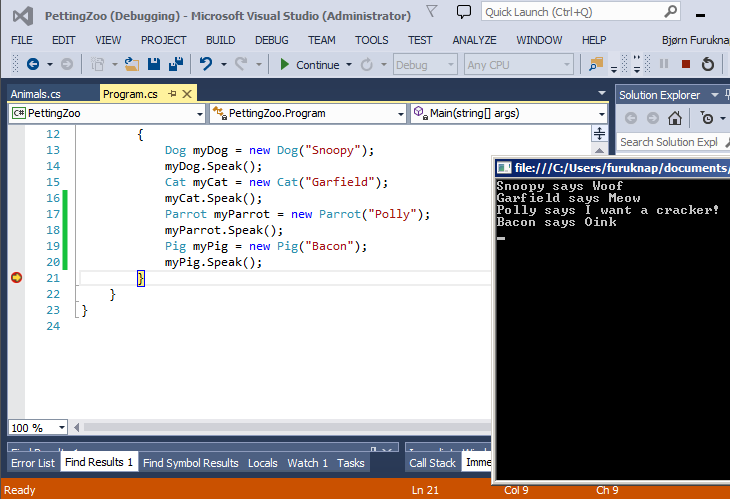The height and width of the screenshot is (499, 730).
Task: Click the Open File folder icon
Action: [132, 64]
